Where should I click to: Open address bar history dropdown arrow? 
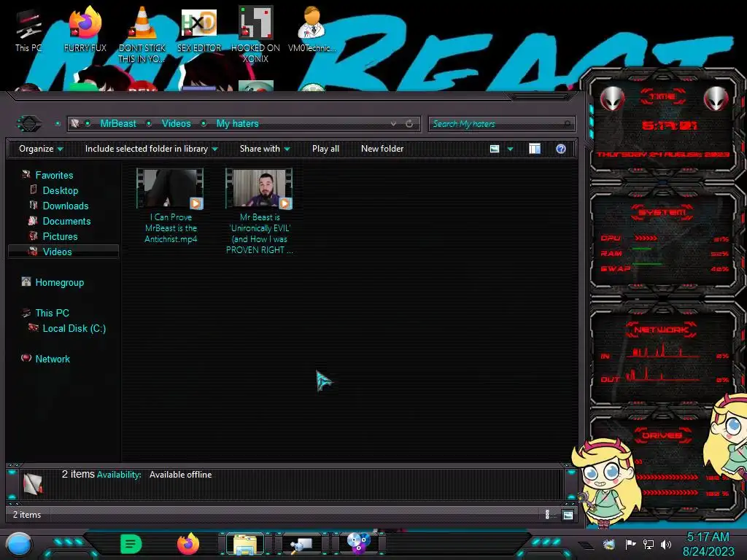click(393, 124)
